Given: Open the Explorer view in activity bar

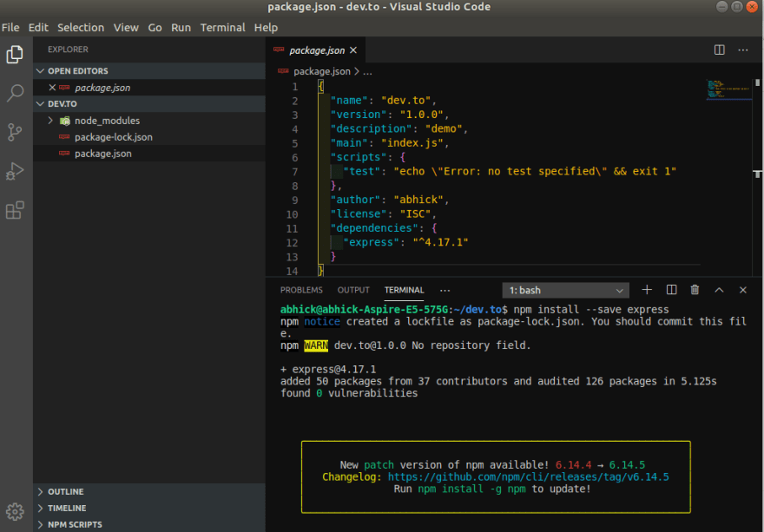Looking at the screenshot, I should pos(15,54).
